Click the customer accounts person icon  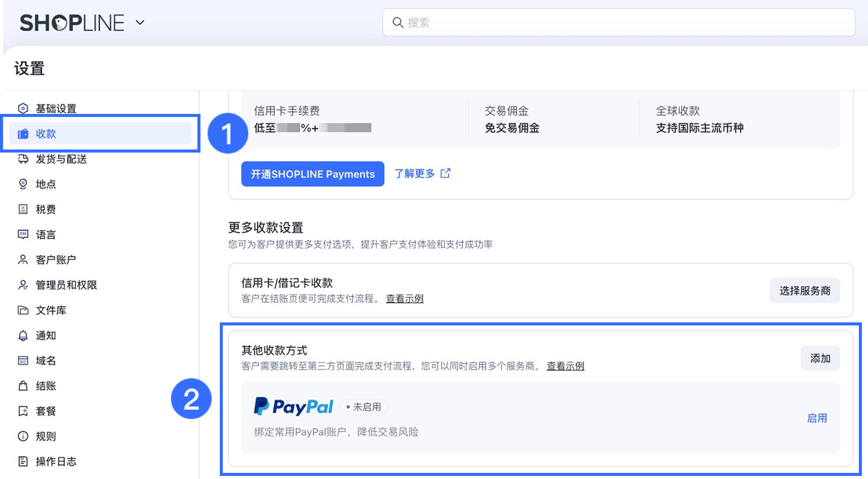(x=23, y=260)
